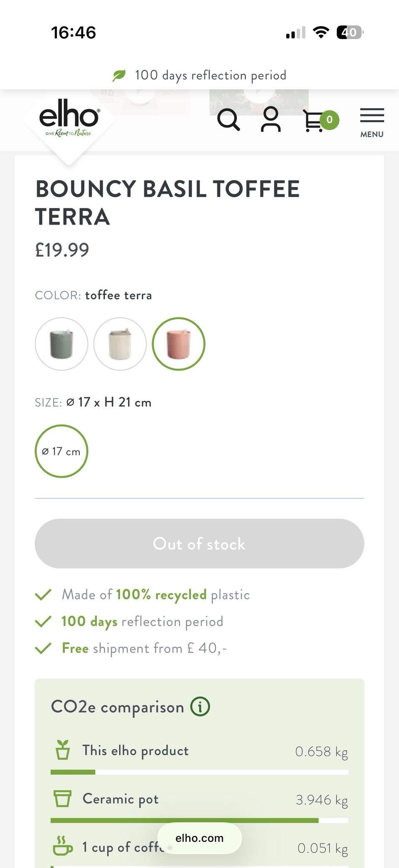
Task: Select the toffee terra color swatch
Action: 179,344
